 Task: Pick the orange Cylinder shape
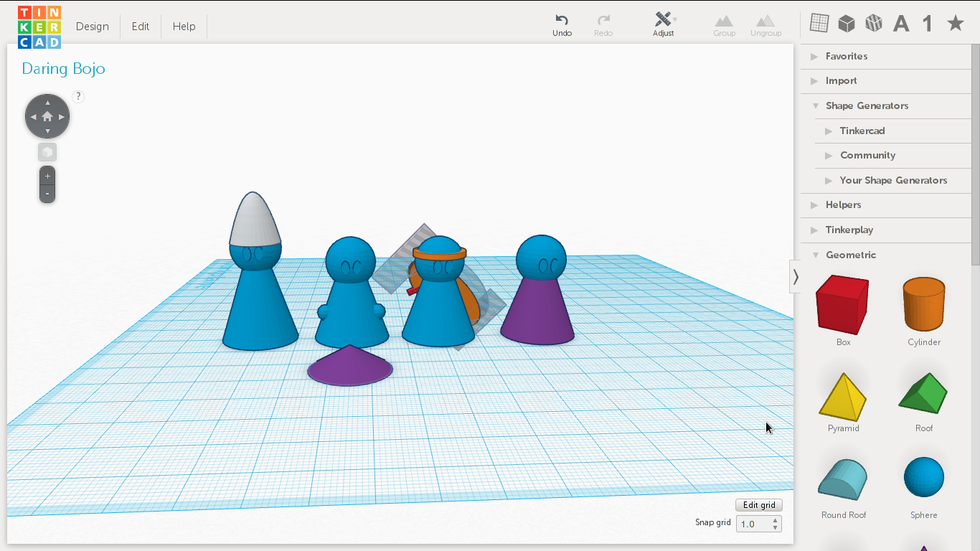[x=923, y=303]
